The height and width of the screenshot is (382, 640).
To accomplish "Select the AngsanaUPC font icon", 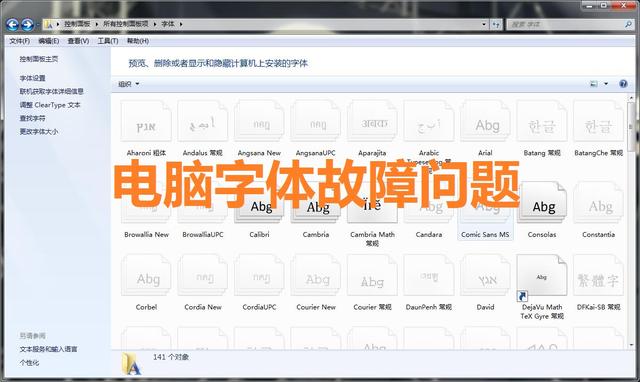I will click(316, 122).
